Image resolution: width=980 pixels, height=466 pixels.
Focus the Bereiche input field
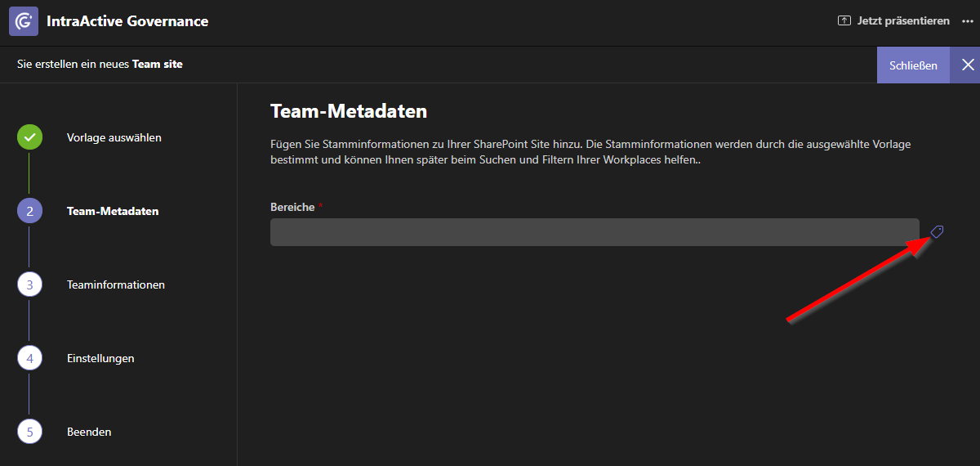595,232
